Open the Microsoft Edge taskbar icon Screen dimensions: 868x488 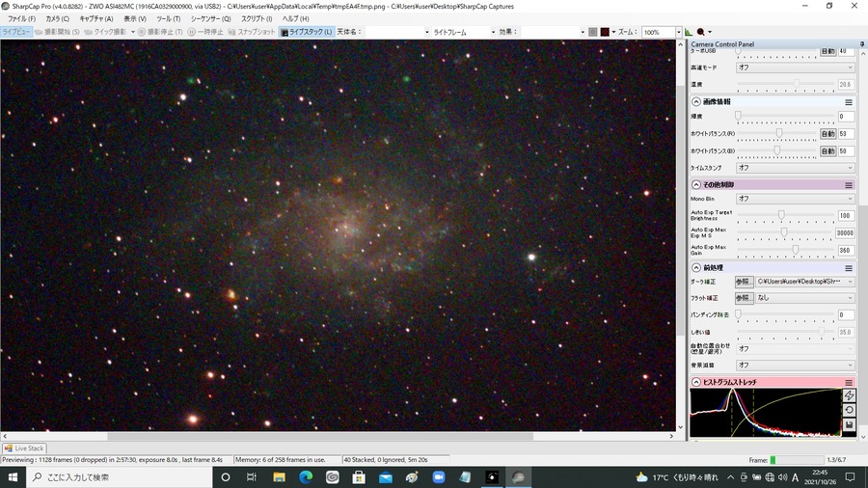pyautogui.click(x=306, y=477)
